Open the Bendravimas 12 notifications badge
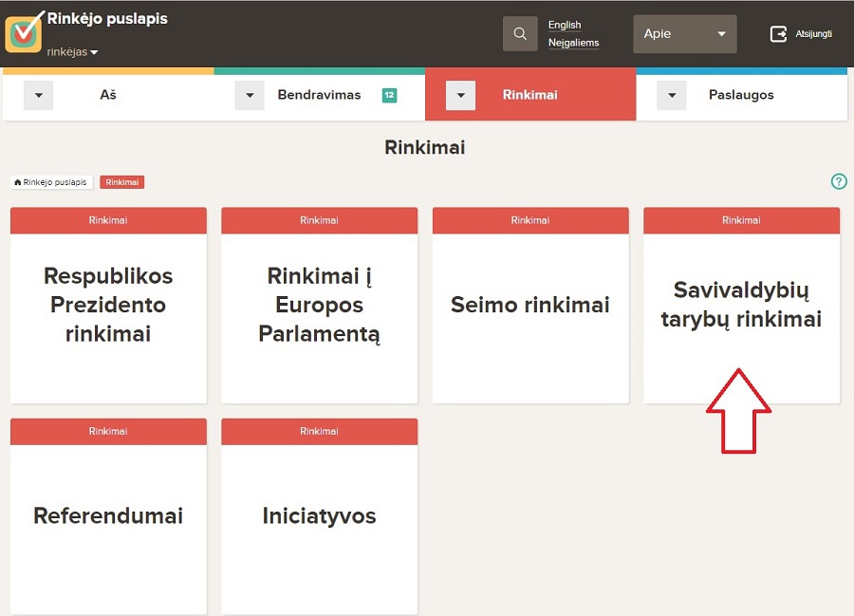This screenshot has width=854, height=616. click(389, 95)
